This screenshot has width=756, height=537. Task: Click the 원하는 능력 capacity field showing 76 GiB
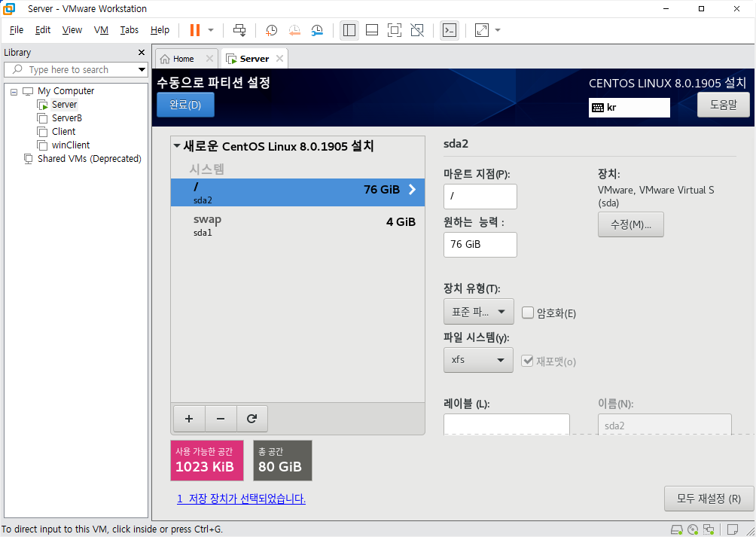tap(480, 244)
